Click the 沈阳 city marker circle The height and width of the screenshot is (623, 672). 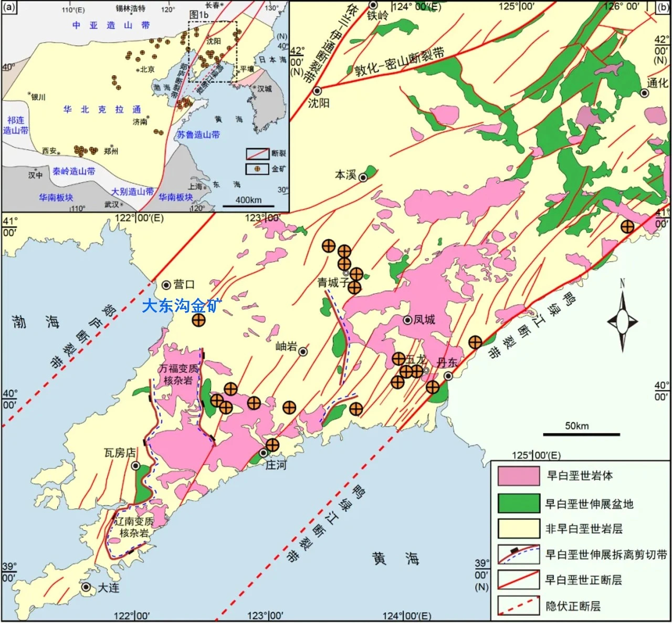(317, 91)
